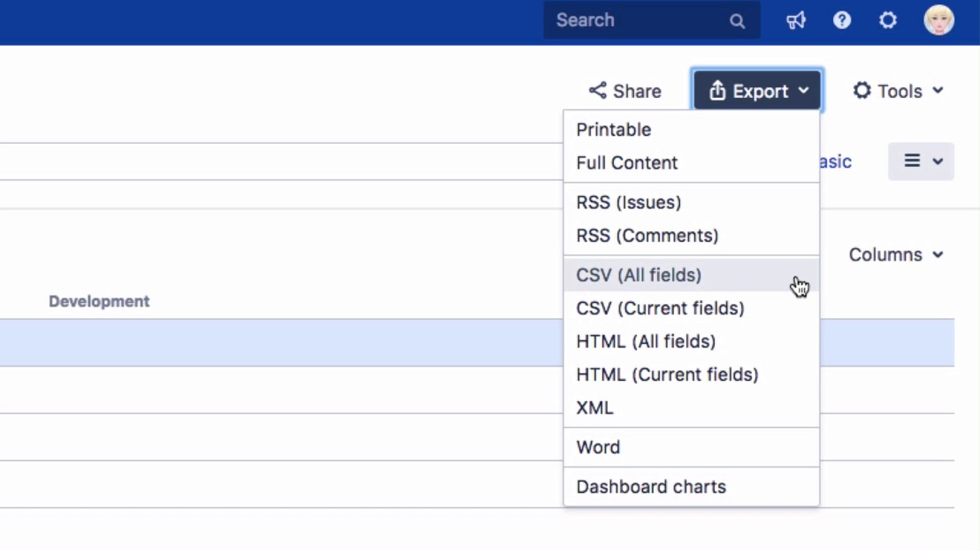Image resolution: width=980 pixels, height=551 pixels.
Task: Collapse the Export dropdown
Action: (757, 91)
